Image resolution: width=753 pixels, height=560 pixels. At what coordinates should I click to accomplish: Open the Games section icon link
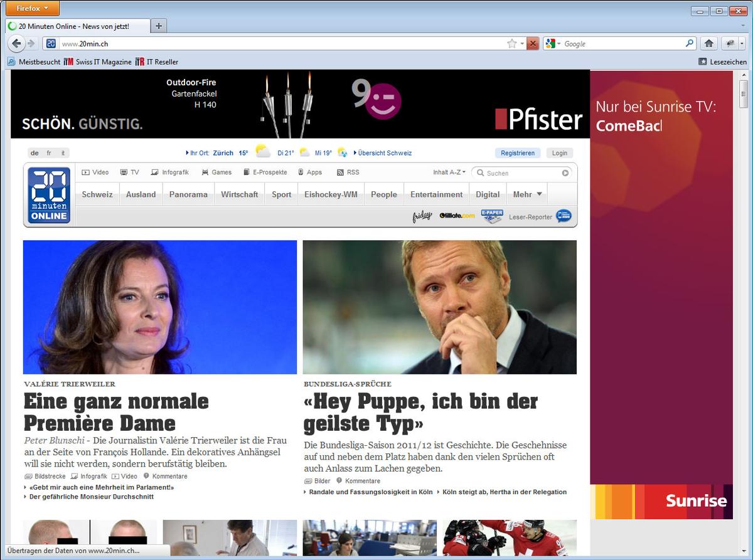point(216,172)
